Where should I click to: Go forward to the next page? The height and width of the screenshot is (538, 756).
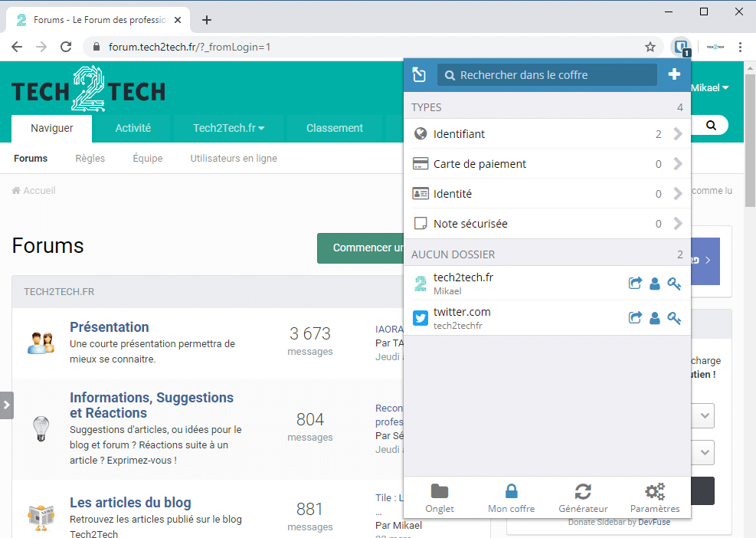click(x=41, y=47)
